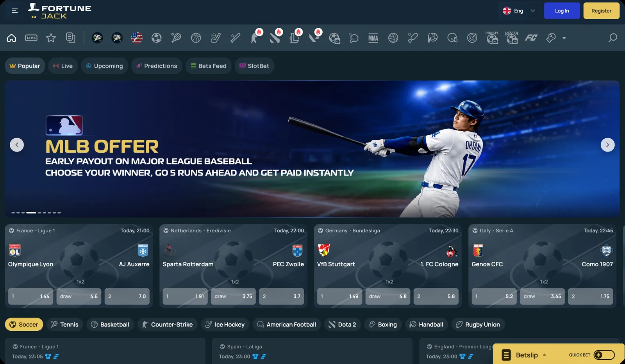Bet on 1. FC Cologne win at 5.8
The height and width of the screenshot is (364, 625).
pos(436,296)
